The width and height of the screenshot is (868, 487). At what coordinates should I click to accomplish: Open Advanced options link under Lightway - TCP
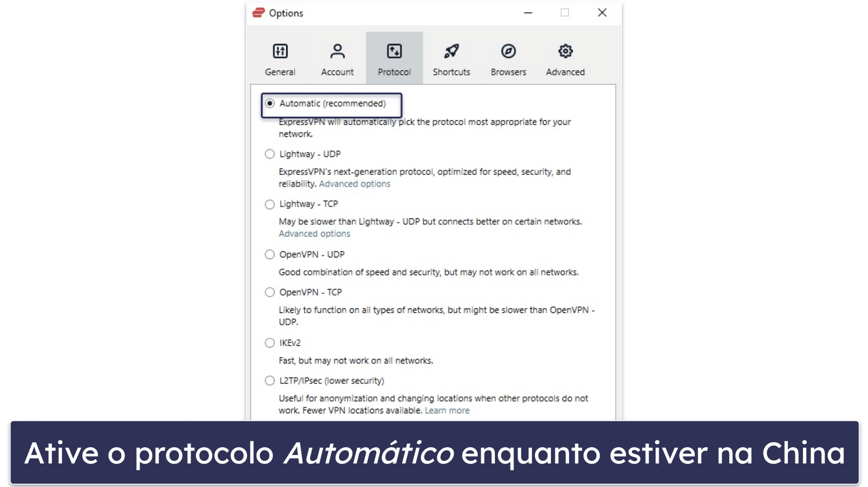point(314,234)
